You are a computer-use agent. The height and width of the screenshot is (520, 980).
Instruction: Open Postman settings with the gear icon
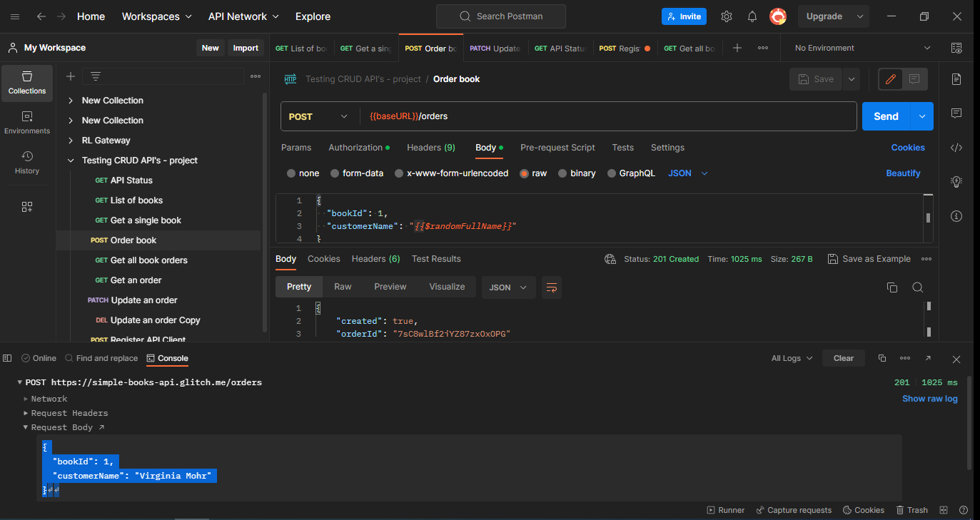[x=727, y=16]
